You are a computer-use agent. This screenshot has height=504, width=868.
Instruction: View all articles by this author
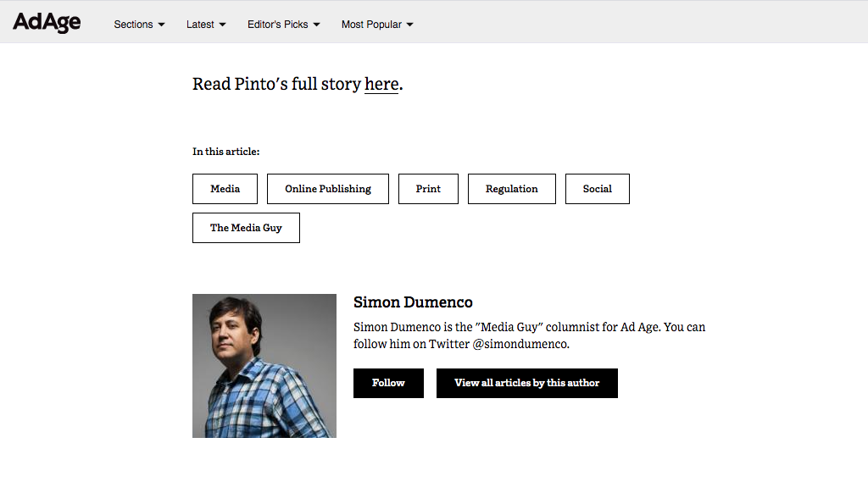point(527,383)
